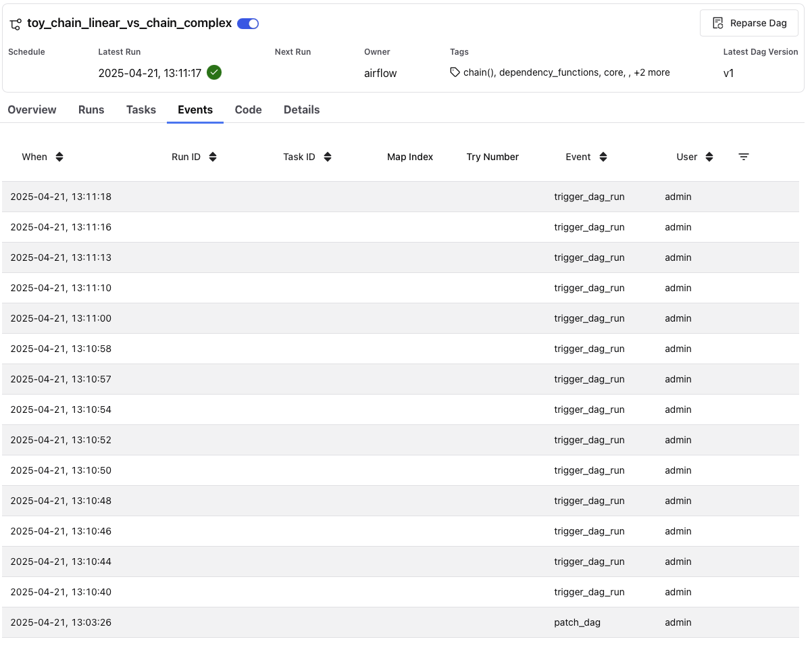
Task: Sort the table by Task ID
Action: click(328, 156)
